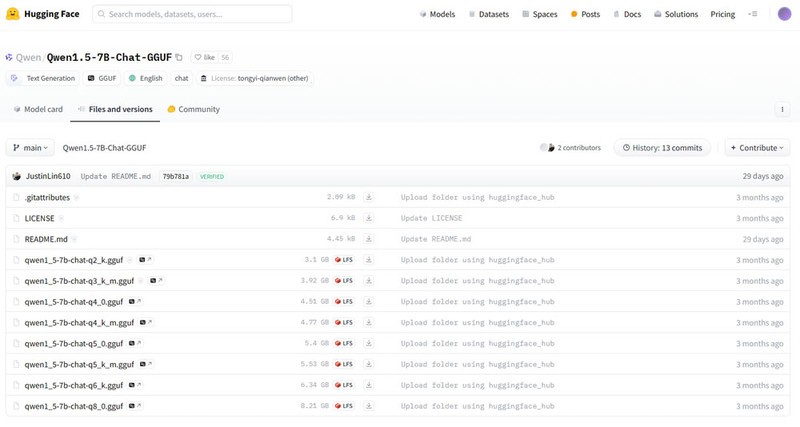800x427 pixels.
Task: Open Update LICENSE commit message
Action: [x=431, y=218]
